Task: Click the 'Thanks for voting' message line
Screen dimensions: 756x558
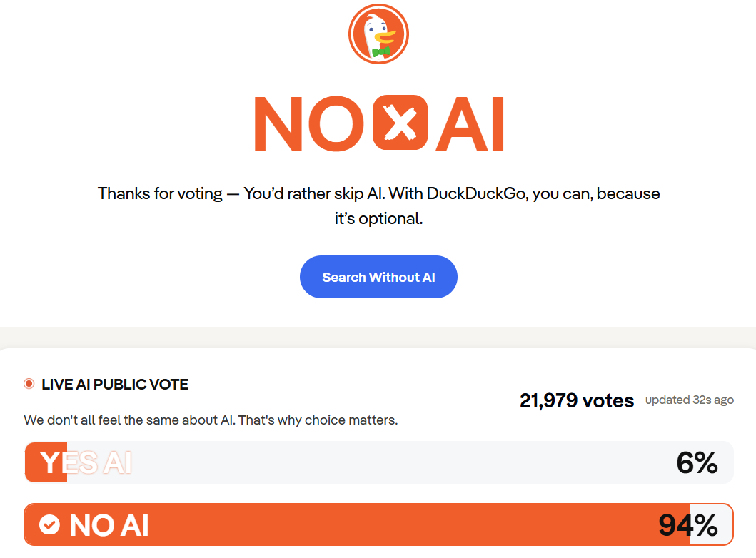Action: [378, 193]
